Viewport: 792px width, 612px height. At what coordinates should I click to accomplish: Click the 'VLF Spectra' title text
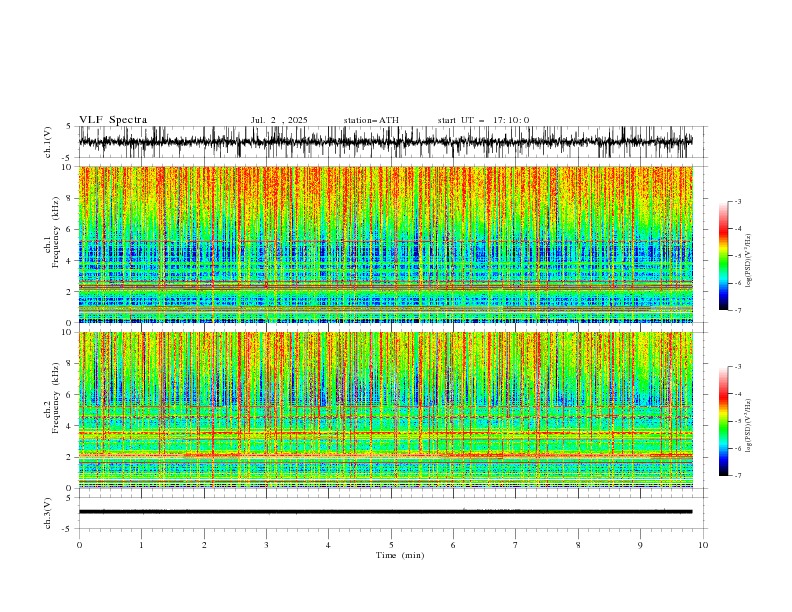(x=113, y=120)
